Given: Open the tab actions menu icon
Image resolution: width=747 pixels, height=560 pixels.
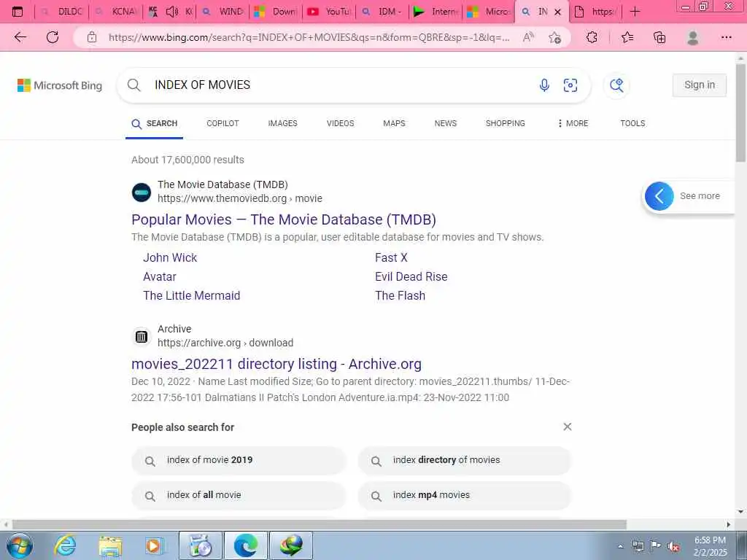Looking at the screenshot, I should [18, 12].
